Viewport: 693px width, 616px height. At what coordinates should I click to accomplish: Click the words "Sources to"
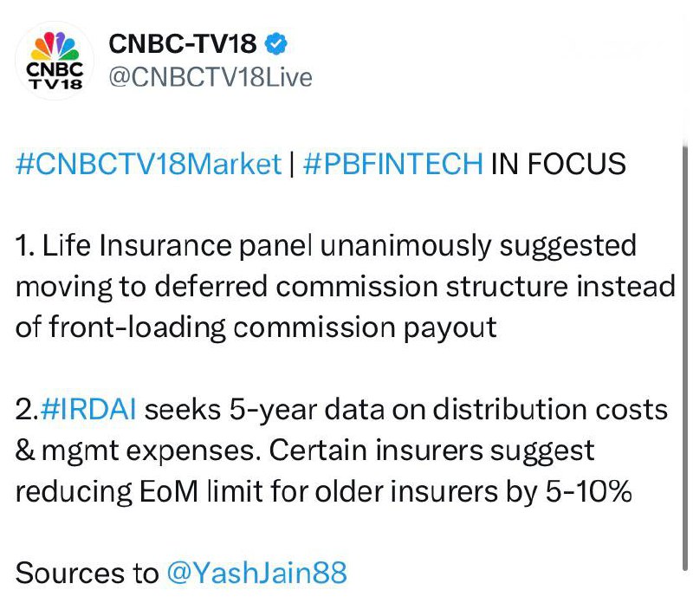(x=87, y=573)
